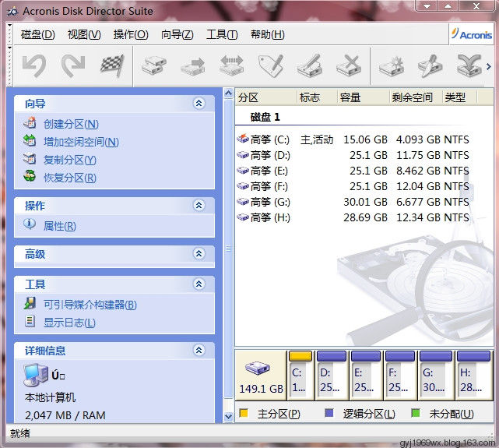Select the 高筝 (H:) partition row
The height and width of the screenshot is (448, 499).
point(353,217)
